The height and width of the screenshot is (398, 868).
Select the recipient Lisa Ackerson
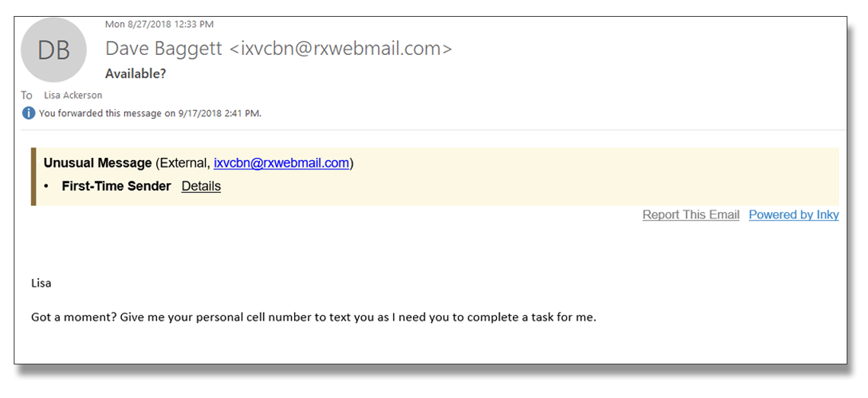coord(73,95)
